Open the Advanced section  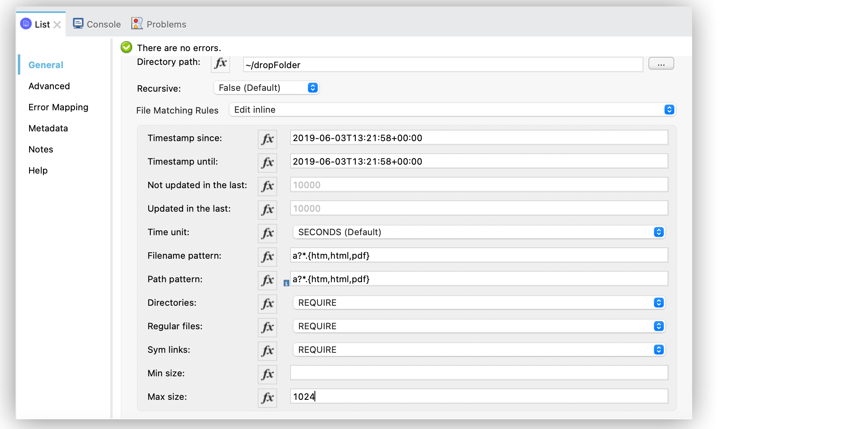pyautogui.click(x=49, y=86)
